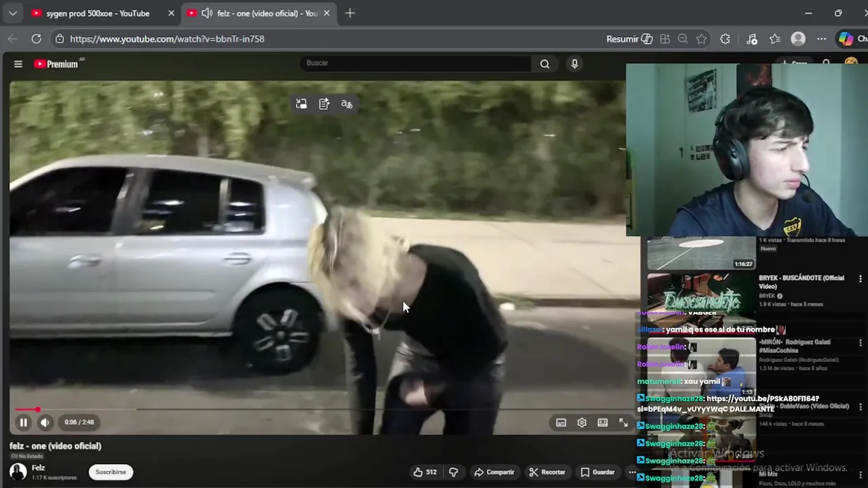Enter fullscreen mode in the player
Viewport: 868px width, 488px height.
[623, 422]
